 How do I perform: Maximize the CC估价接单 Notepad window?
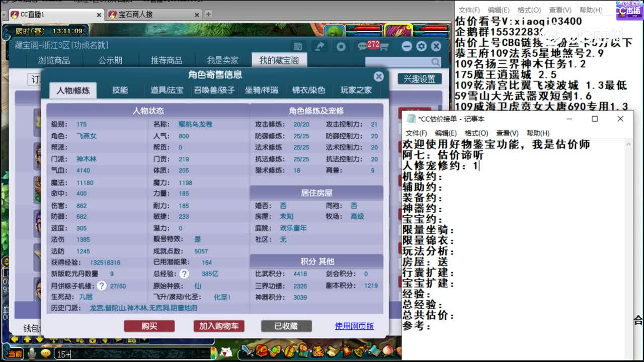point(595,119)
